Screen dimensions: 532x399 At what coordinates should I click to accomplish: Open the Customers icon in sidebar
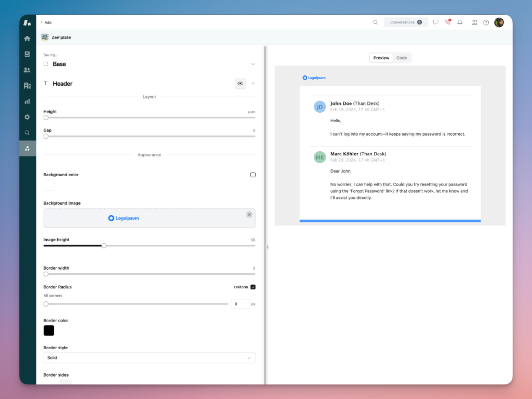coord(27,70)
